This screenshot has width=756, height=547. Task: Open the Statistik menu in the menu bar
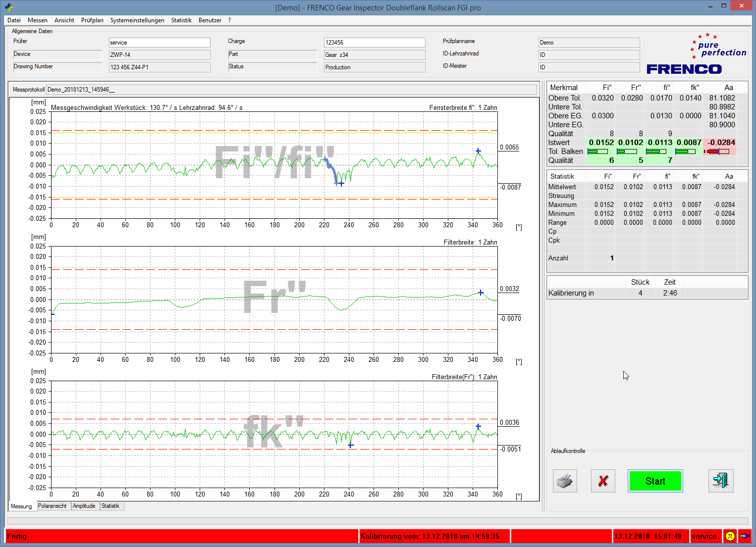tap(181, 20)
